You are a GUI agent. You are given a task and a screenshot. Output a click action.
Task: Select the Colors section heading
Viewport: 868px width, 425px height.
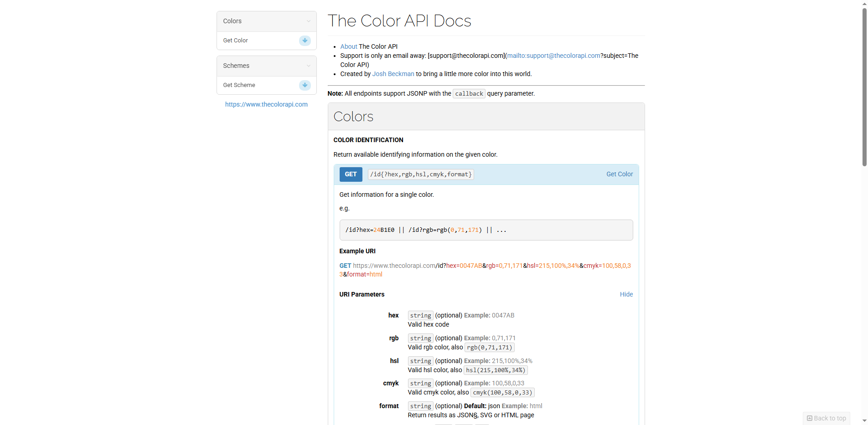click(x=353, y=117)
